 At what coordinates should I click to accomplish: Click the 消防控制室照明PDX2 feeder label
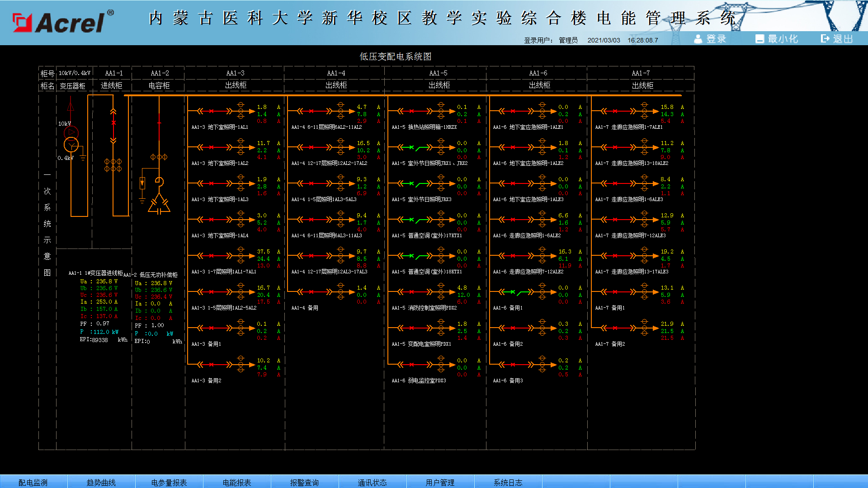coord(425,308)
